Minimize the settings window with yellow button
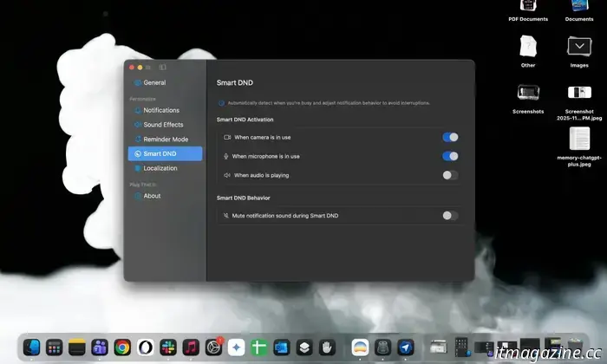Screen dimensions: 607x364 [x=140, y=68]
